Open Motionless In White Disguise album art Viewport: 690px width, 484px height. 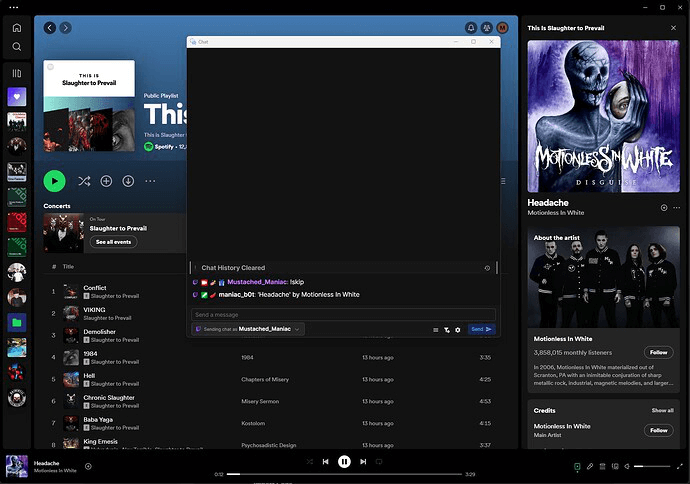pos(604,117)
